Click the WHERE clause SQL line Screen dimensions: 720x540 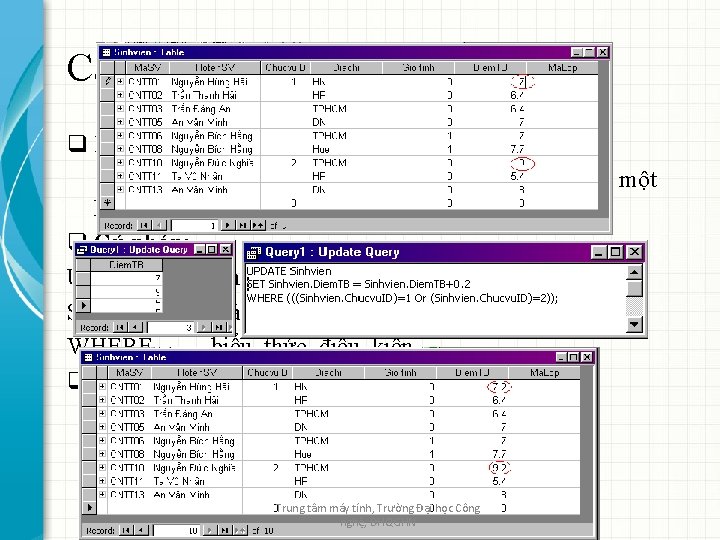click(x=402, y=298)
